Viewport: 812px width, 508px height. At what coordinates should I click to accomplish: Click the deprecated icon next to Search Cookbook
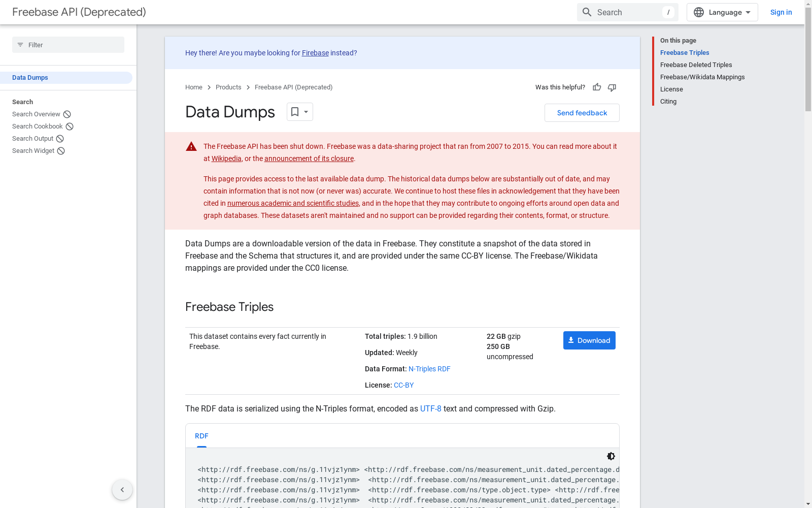coord(70,126)
